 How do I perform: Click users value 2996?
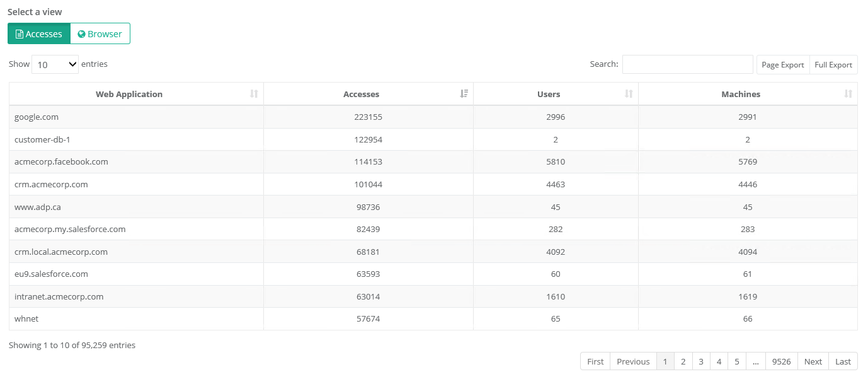556,117
